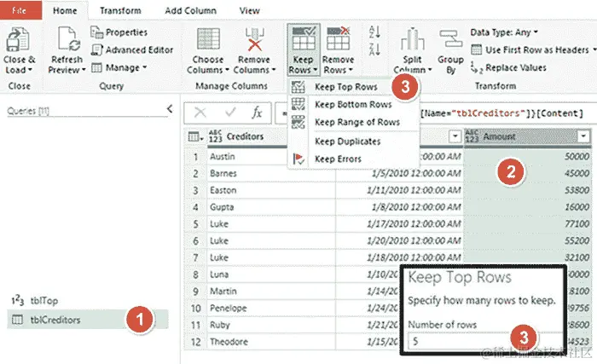The image size is (597, 364).
Task: Click the Penelope cell
Action: (271, 308)
